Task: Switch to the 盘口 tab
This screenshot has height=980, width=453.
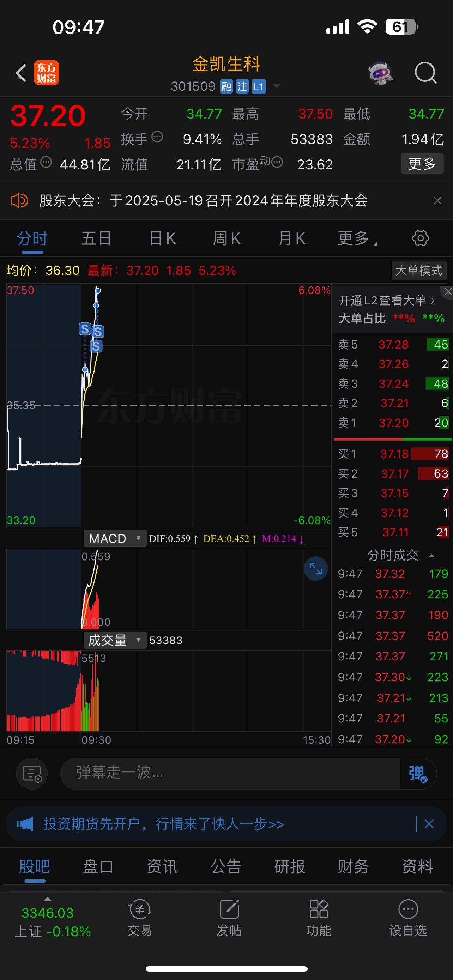Action: (98, 867)
